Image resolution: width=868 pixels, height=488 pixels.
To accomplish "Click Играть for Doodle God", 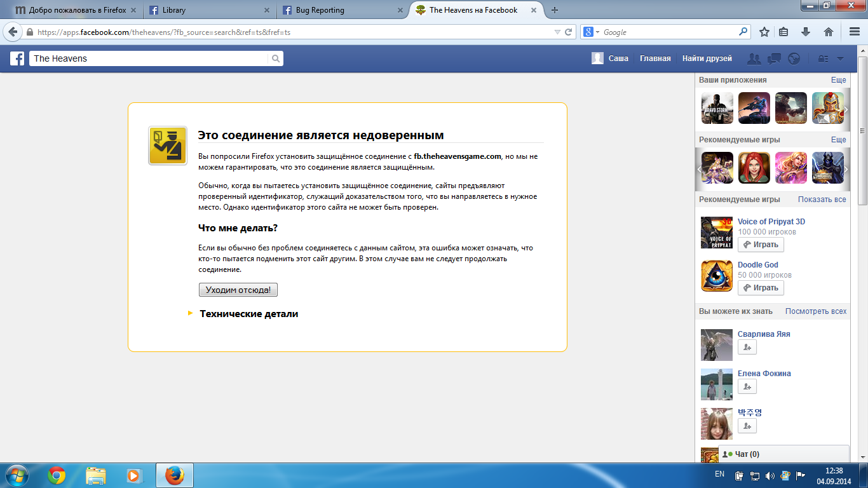I will [761, 288].
